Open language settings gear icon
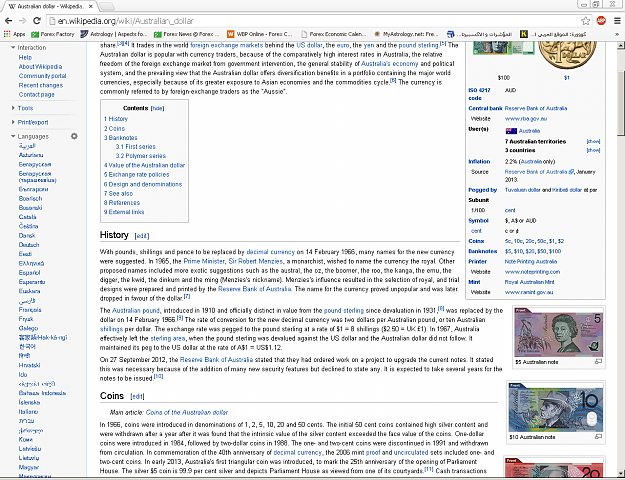This screenshot has height=480, width=625. coord(74,136)
